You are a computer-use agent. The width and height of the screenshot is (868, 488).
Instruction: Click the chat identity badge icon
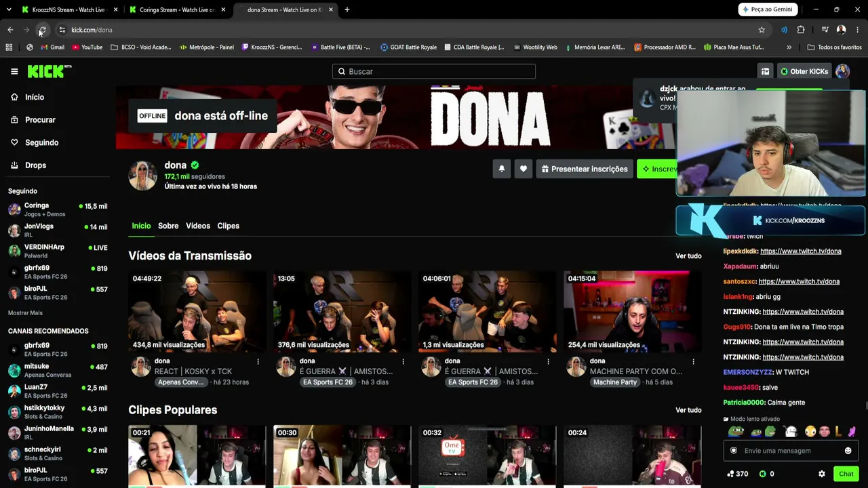coord(733,451)
